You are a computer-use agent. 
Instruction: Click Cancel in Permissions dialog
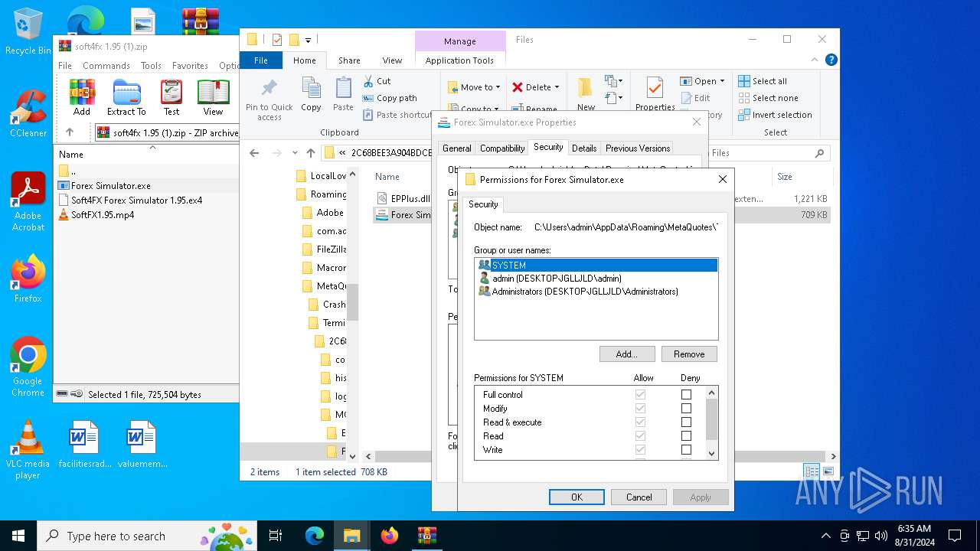(x=639, y=497)
